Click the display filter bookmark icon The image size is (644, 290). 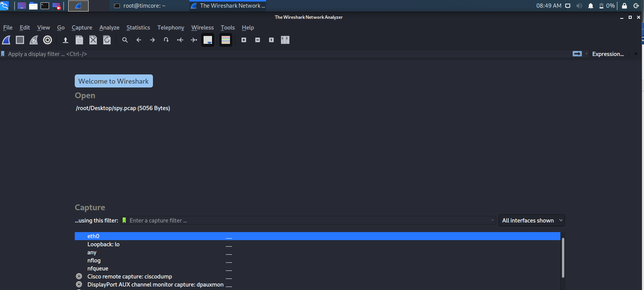click(x=3, y=54)
